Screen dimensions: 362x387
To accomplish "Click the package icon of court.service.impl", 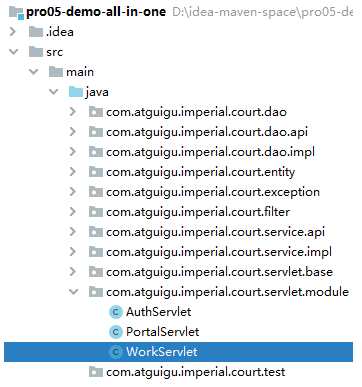I will pyautogui.click(x=96, y=252).
